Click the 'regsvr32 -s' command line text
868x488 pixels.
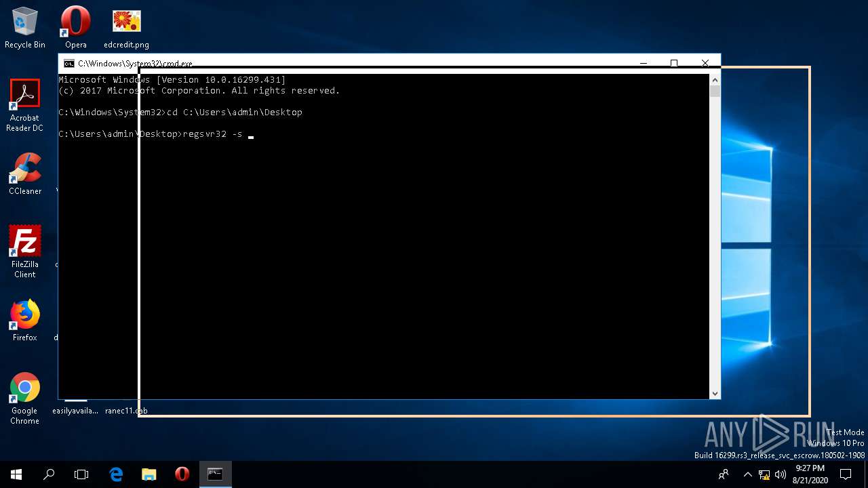click(x=212, y=134)
